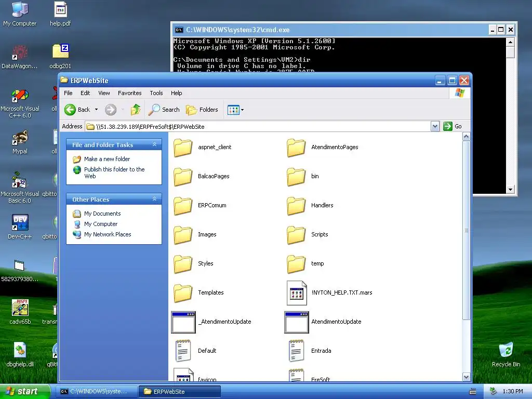The image size is (532, 399).
Task: Open the Views dropdown arrow
Action: coord(242,110)
